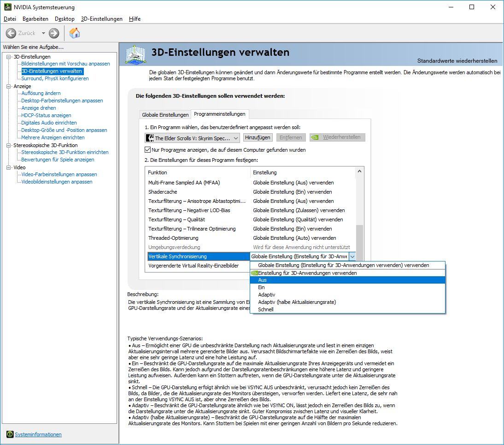
Task: Open the Hilfe menu
Action: point(135,18)
